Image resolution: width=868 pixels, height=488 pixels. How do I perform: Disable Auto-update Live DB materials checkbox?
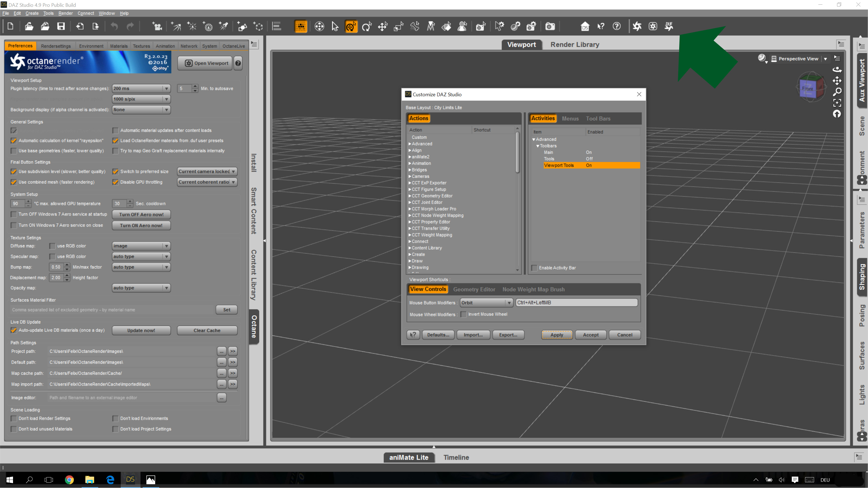click(x=14, y=330)
